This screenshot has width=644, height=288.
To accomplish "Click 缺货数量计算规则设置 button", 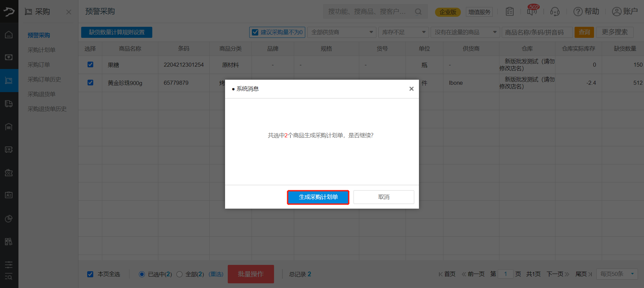I will click(117, 32).
